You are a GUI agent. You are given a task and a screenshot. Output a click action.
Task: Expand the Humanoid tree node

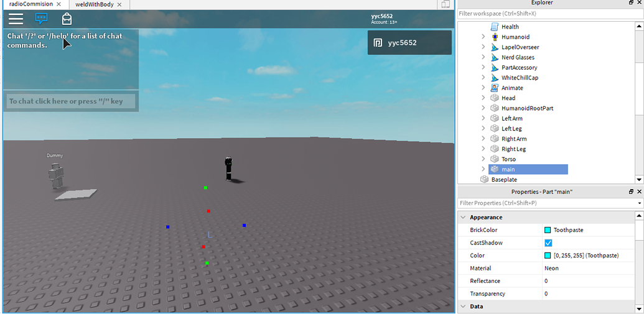pyautogui.click(x=483, y=37)
